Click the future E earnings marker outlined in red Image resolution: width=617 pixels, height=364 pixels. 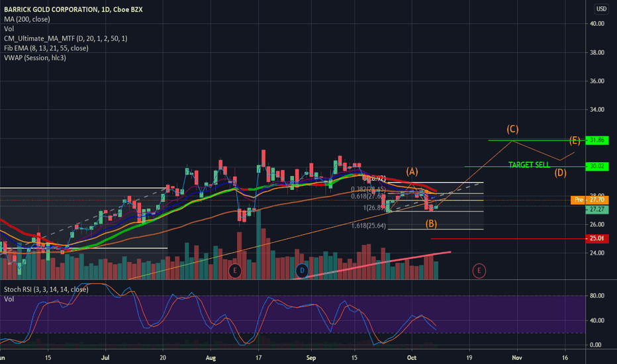click(479, 271)
